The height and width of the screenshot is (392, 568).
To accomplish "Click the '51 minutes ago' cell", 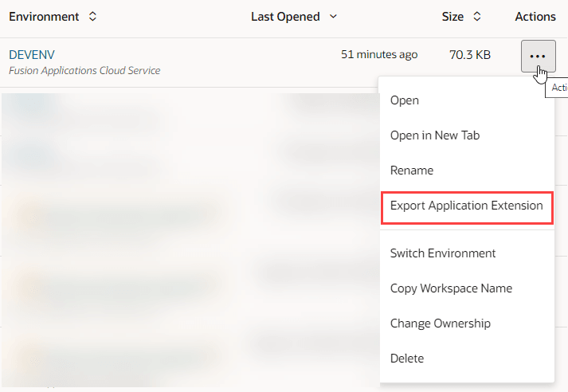I will coord(379,55).
